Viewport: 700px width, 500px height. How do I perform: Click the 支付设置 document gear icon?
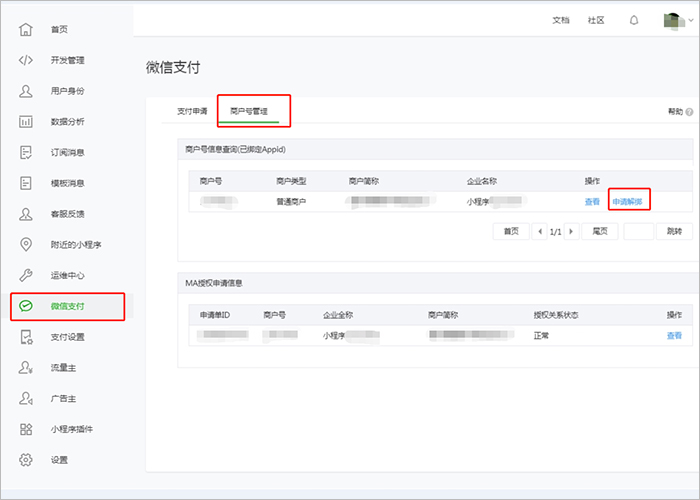pyautogui.click(x=26, y=337)
